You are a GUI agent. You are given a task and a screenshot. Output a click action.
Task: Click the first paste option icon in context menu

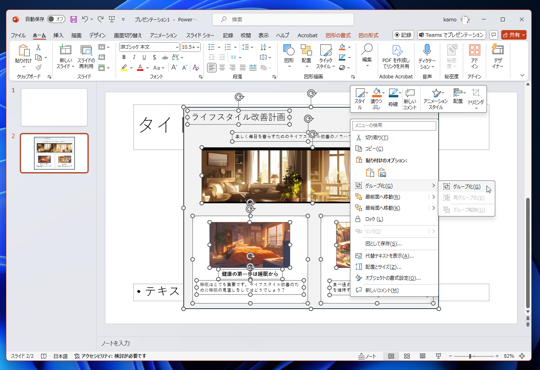[x=370, y=172]
